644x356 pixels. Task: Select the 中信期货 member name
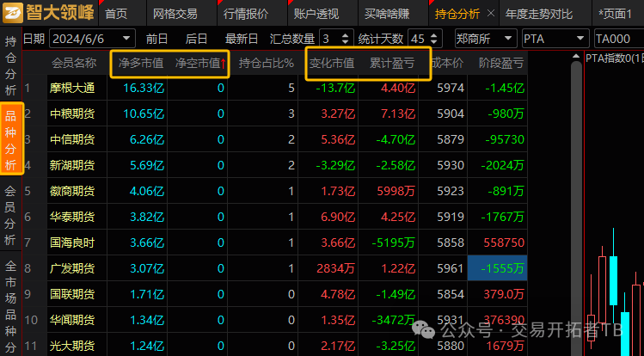[x=72, y=139]
